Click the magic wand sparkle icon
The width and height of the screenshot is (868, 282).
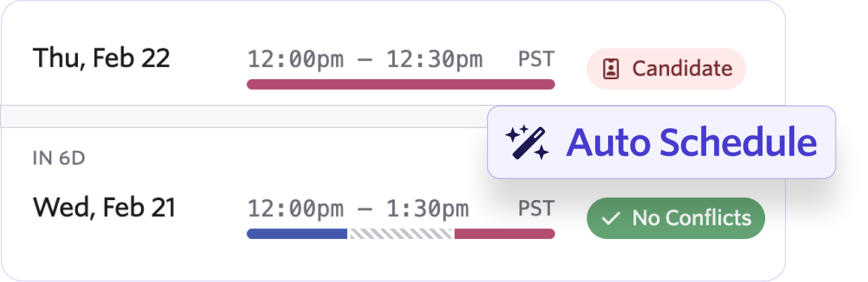(527, 142)
